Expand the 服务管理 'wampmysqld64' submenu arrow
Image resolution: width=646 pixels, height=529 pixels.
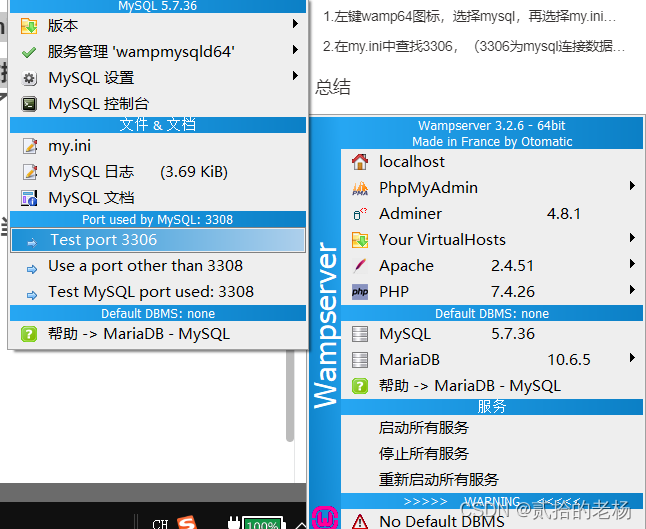point(295,50)
